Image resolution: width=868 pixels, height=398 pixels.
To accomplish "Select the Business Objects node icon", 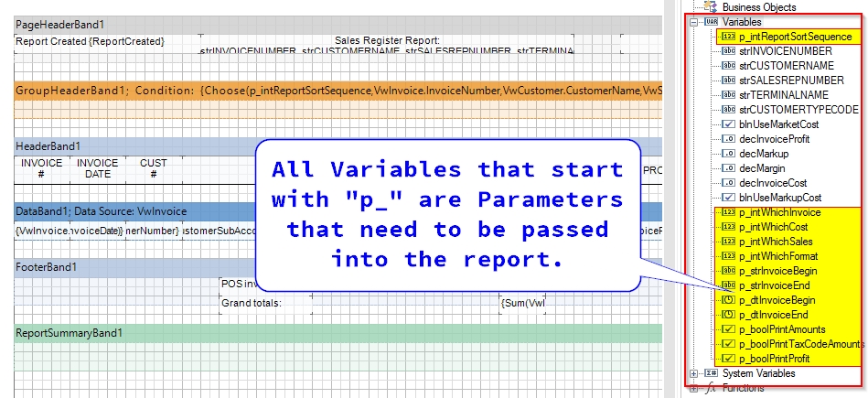I will [711, 7].
